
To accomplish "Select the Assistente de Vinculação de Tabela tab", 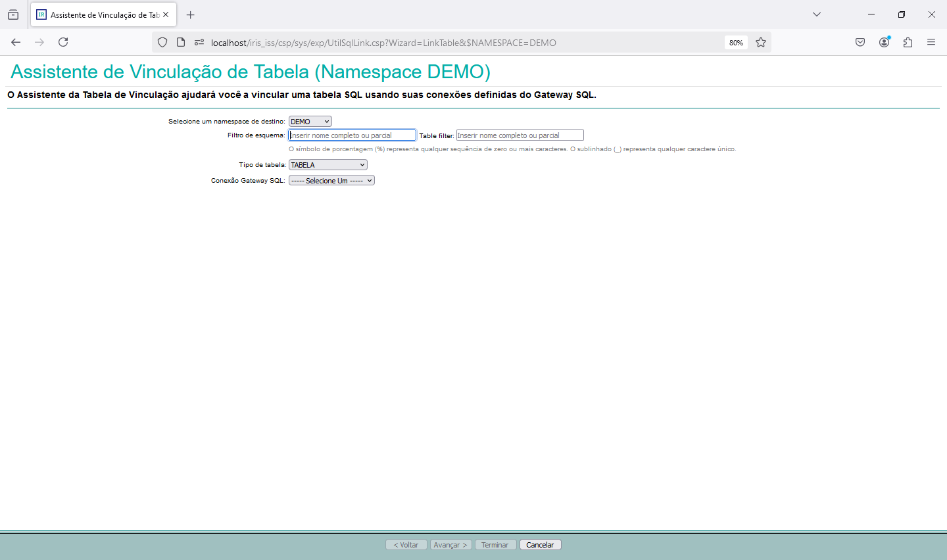I will pyautogui.click(x=99, y=14).
